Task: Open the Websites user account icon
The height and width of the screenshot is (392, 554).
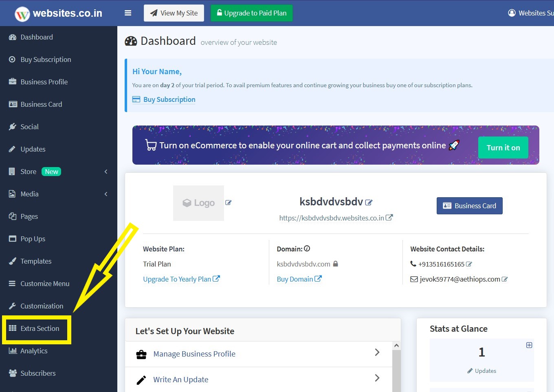Action: [512, 13]
